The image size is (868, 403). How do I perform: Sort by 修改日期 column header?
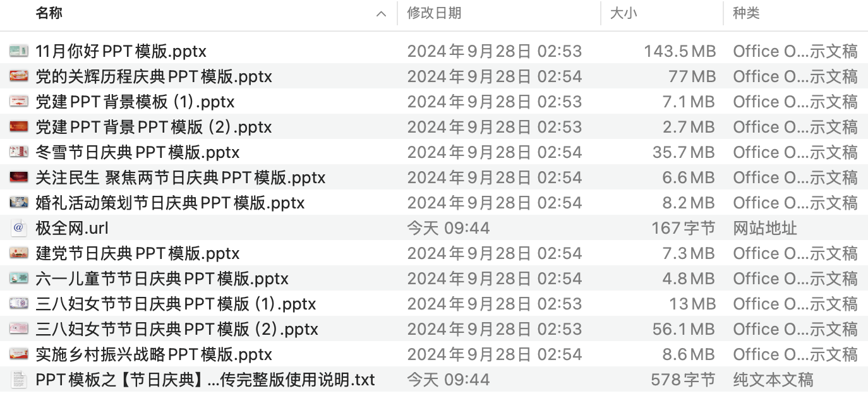pyautogui.click(x=434, y=13)
